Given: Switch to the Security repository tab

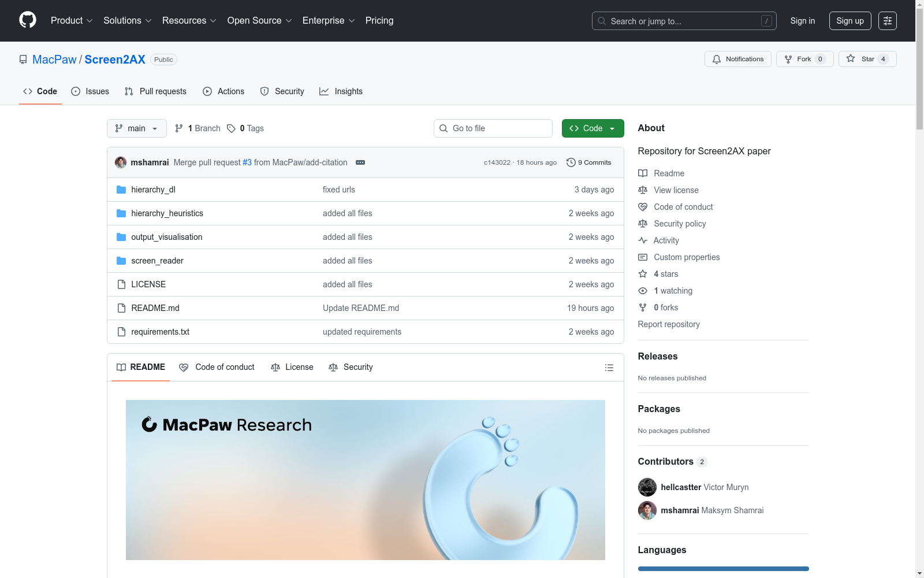Looking at the screenshot, I should 282,91.
